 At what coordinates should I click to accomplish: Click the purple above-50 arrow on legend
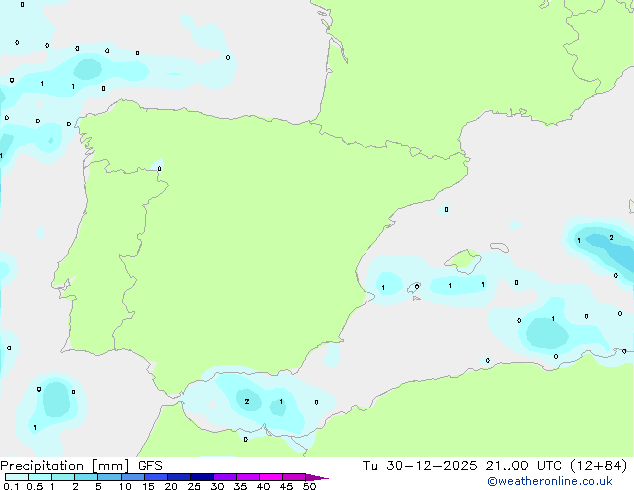(317, 477)
